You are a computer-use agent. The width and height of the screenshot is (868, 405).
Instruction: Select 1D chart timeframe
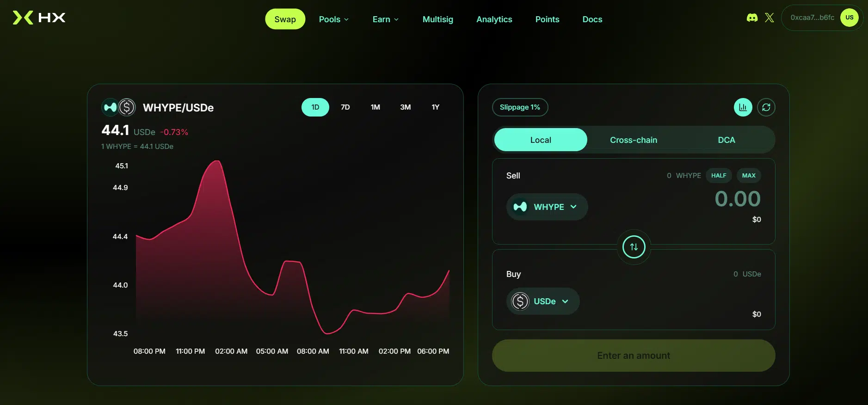tap(315, 107)
